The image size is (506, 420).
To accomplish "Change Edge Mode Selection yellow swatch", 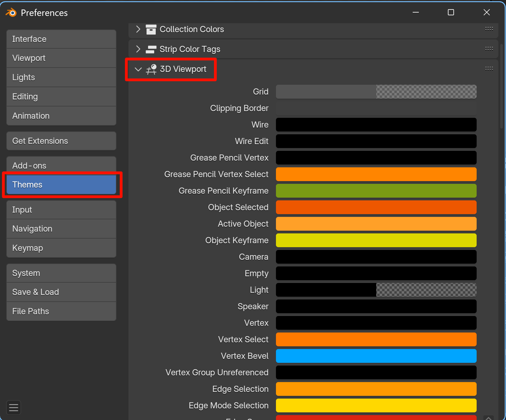I will (x=376, y=406).
